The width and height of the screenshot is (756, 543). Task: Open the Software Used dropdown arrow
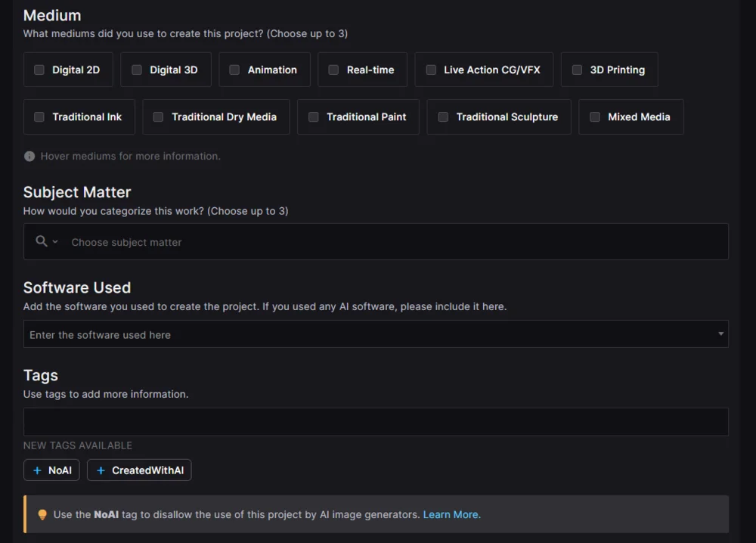(x=720, y=334)
